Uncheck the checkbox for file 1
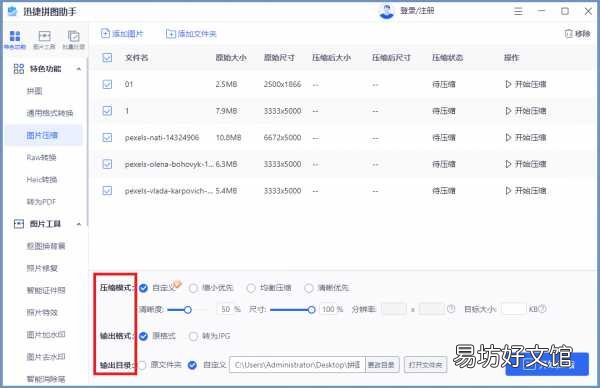 108,111
